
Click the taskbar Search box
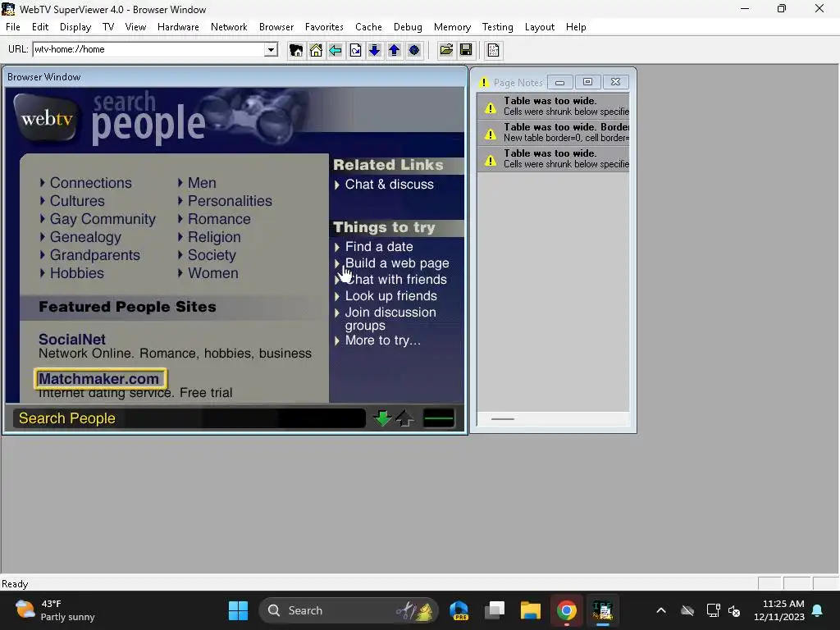[x=348, y=610]
